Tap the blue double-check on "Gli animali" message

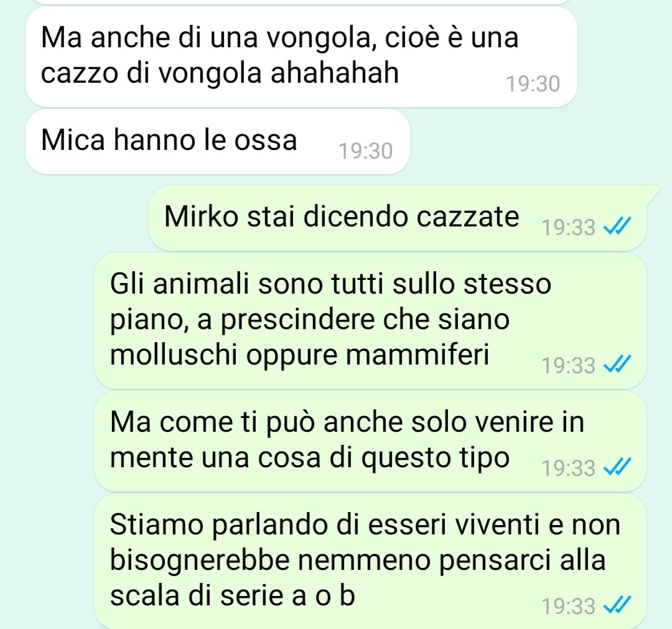click(617, 364)
